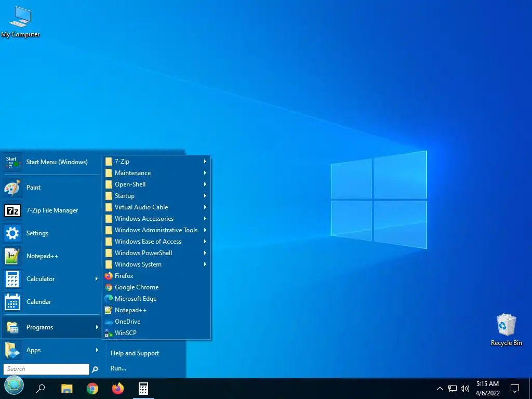Open Windows PowerShell folder entry
The width and height of the screenshot is (532, 399).
(156, 253)
